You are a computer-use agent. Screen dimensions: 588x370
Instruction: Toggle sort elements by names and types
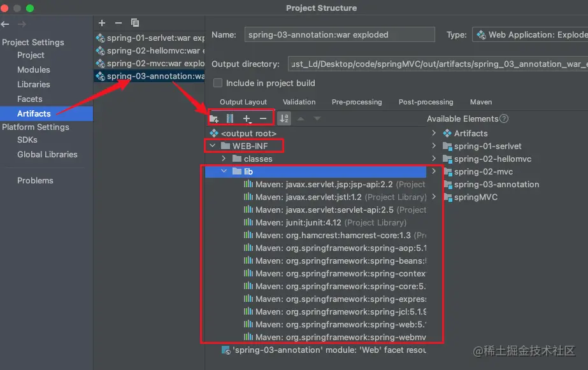pos(284,119)
